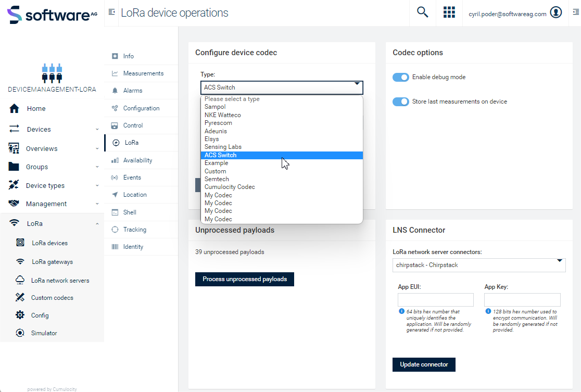Click Update connector button
The height and width of the screenshot is (392, 581).
[x=424, y=364]
